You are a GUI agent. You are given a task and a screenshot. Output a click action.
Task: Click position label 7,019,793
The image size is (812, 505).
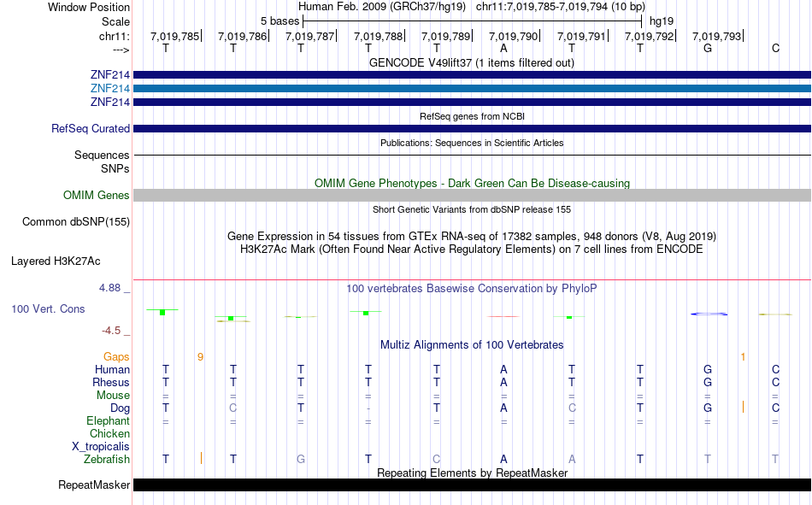(717, 36)
